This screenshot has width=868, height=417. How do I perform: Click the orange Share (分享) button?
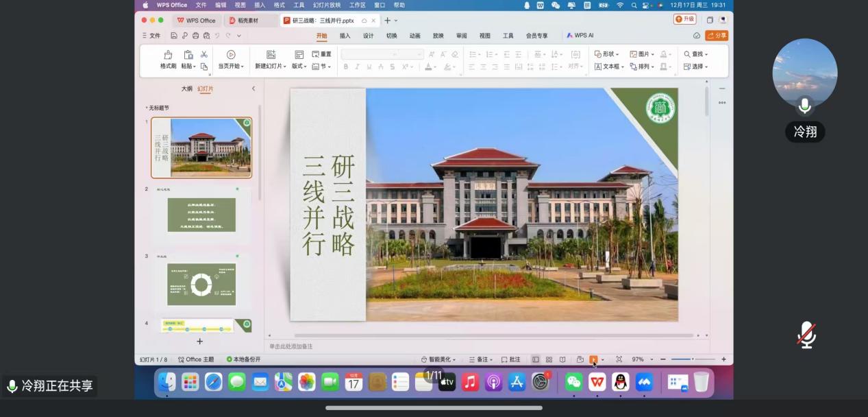point(717,36)
